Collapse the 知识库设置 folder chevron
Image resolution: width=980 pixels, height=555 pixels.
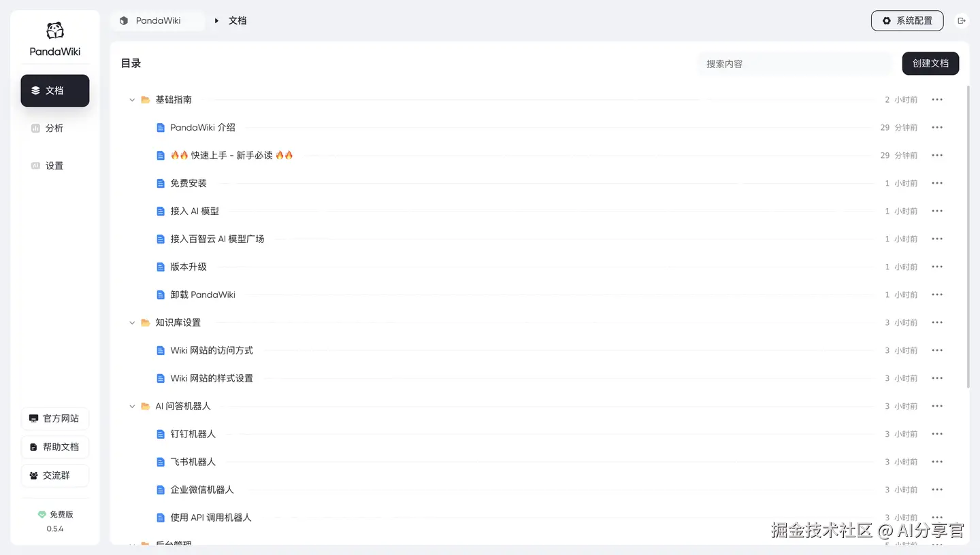pyautogui.click(x=132, y=323)
